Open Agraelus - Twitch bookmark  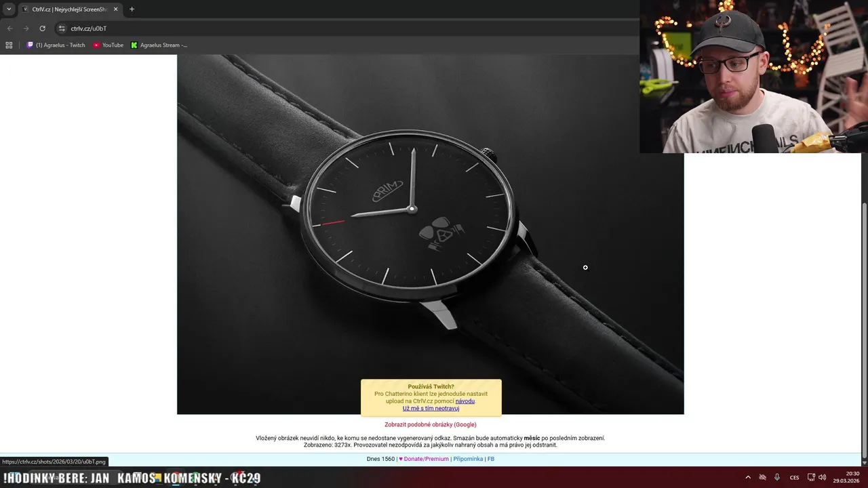pos(56,45)
